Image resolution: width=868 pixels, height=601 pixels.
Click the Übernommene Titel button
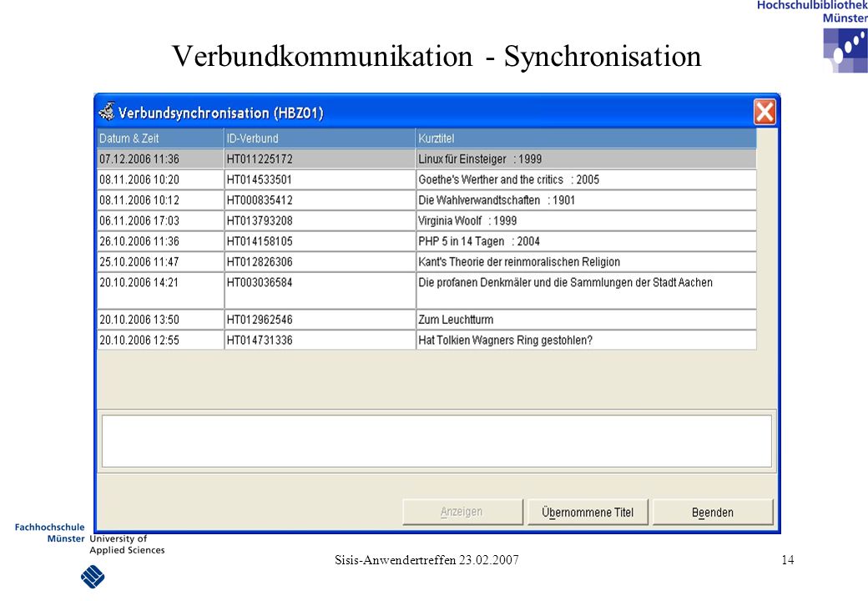click(588, 512)
